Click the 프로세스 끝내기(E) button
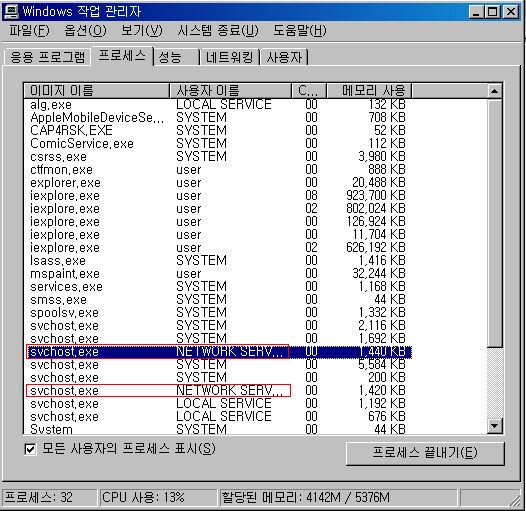526x511 pixels. point(425,453)
